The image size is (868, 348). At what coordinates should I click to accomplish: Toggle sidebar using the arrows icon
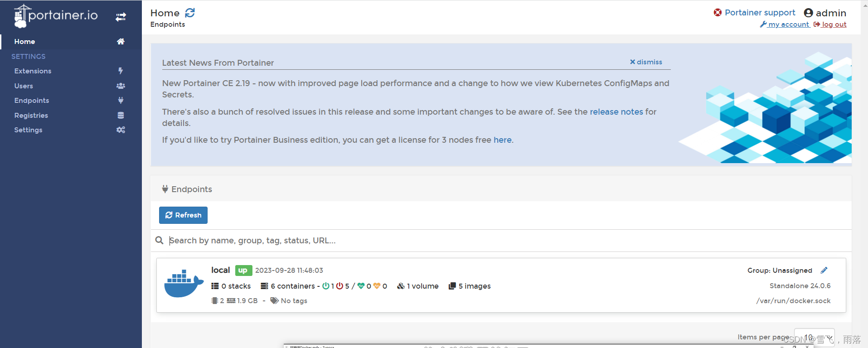[x=121, y=17]
